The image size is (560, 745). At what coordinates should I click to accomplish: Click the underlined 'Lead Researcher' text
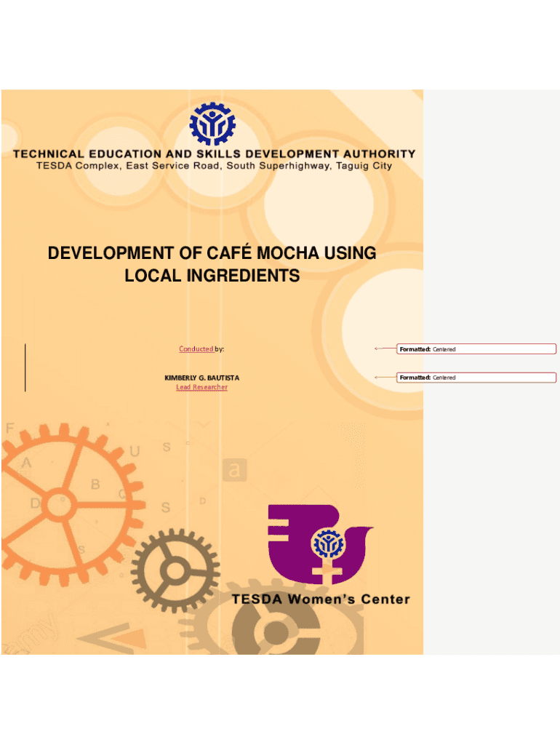pyautogui.click(x=201, y=387)
